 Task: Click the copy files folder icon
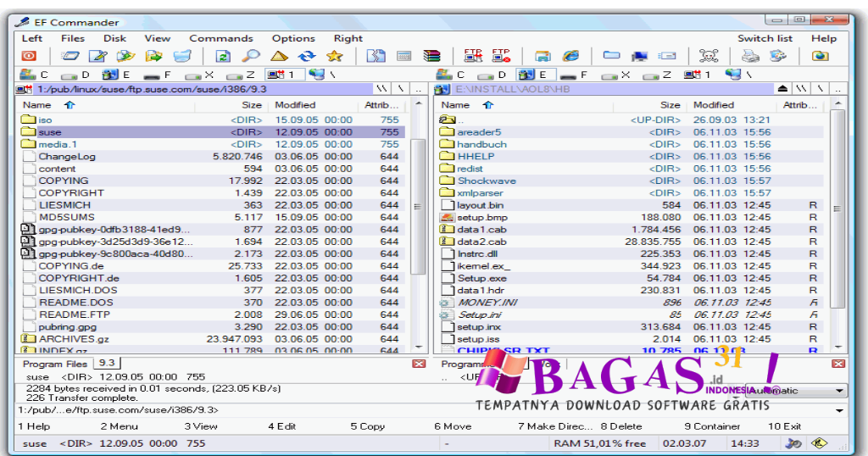(126, 56)
